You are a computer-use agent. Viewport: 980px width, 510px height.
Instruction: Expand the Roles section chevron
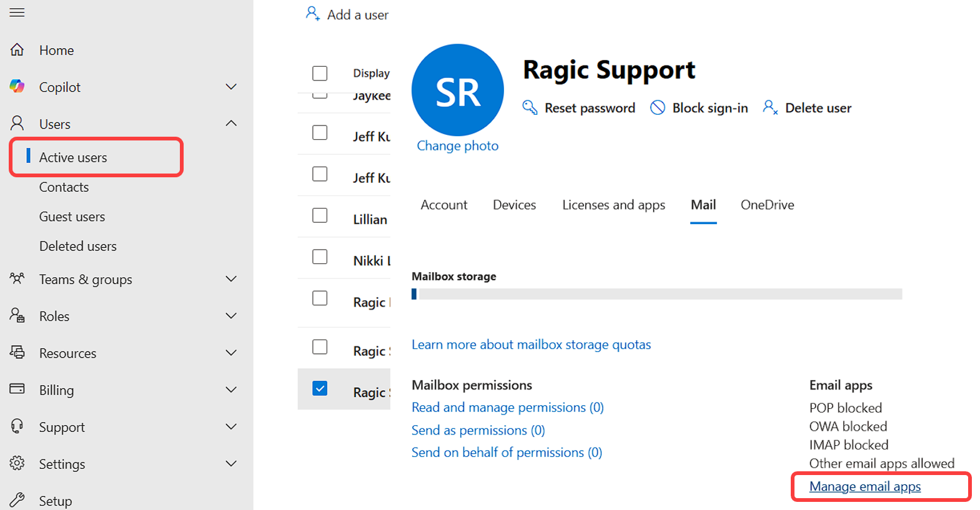(231, 316)
